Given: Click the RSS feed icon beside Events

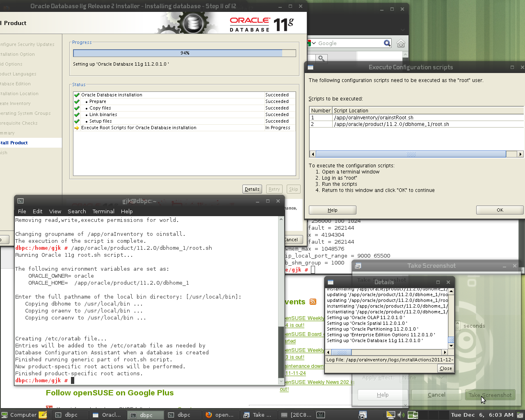Looking at the screenshot, I should point(313,302).
